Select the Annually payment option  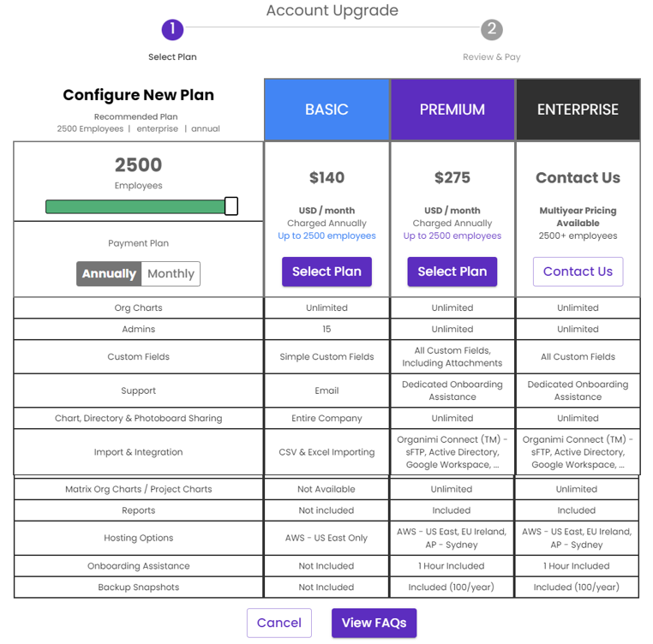(109, 274)
